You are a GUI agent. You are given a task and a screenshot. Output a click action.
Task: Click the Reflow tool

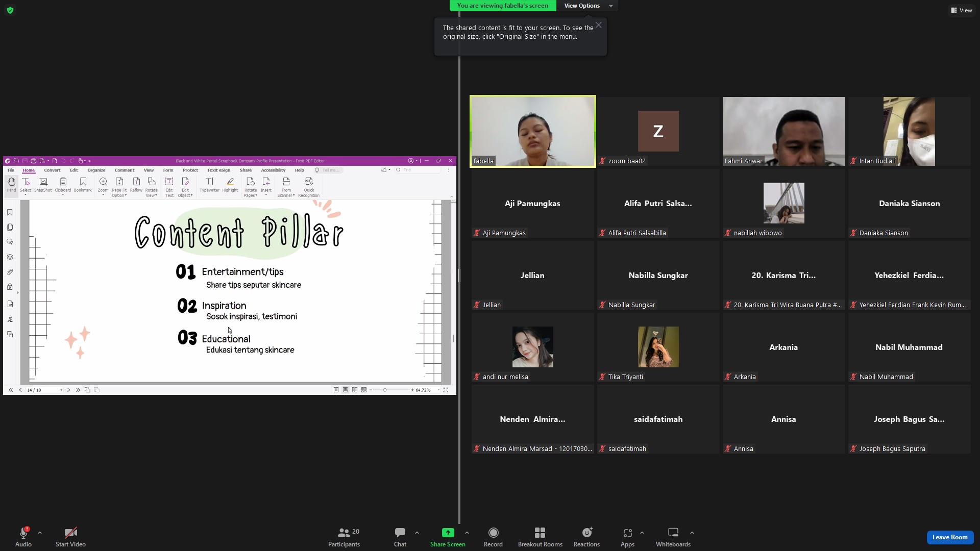(136, 185)
